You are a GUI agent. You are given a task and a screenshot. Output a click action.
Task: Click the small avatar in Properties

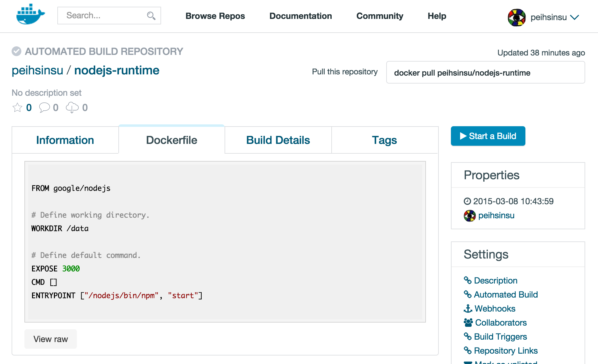[x=470, y=216]
